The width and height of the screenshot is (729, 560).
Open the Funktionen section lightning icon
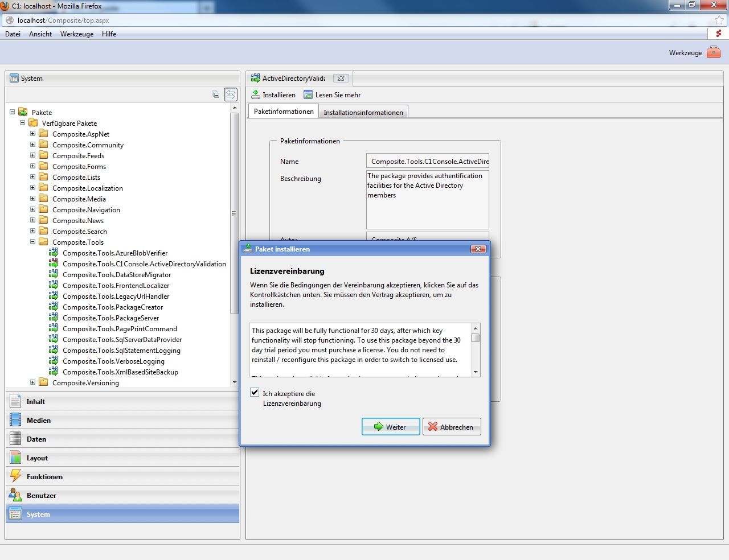(x=15, y=476)
